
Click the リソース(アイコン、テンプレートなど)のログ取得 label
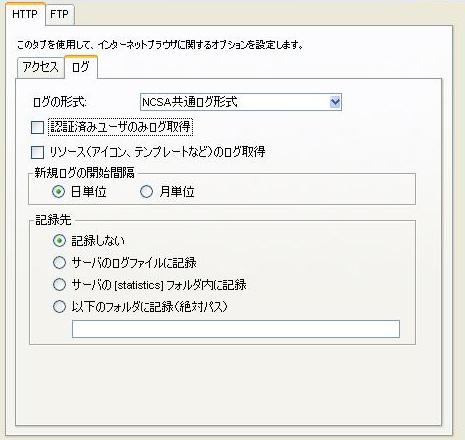point(158,152)
